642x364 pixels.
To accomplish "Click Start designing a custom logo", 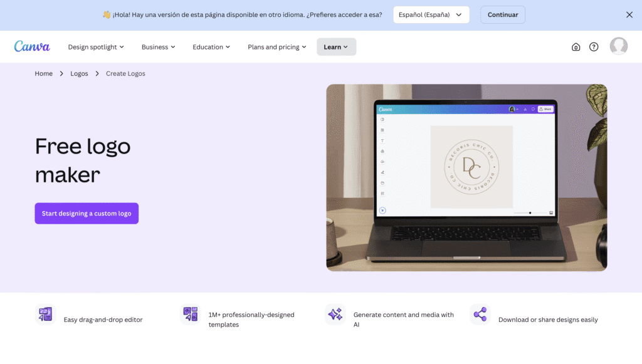I will coord(87,214).
